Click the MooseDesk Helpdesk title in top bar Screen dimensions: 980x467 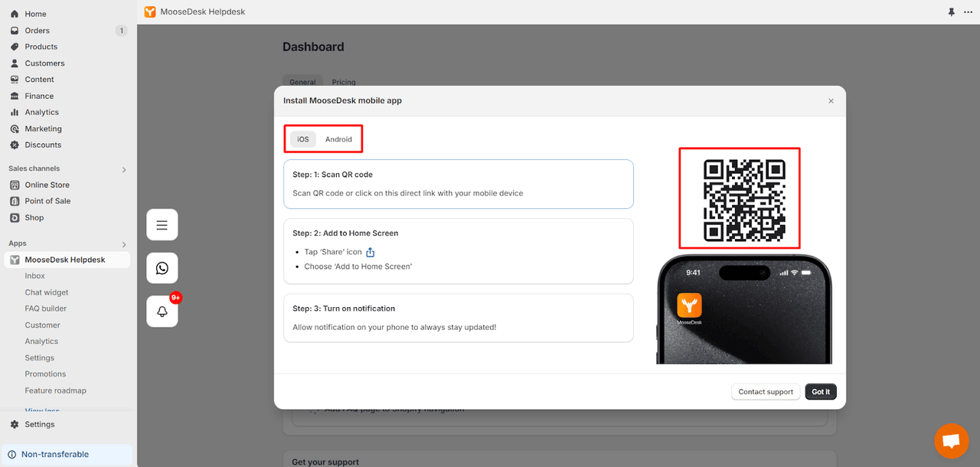(203, 11)
